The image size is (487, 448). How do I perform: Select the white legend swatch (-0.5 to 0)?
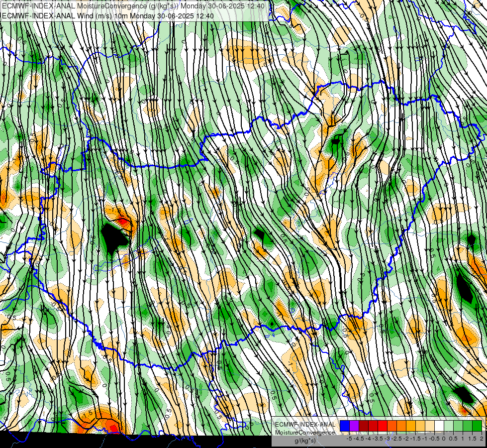[x=439, y=426]
